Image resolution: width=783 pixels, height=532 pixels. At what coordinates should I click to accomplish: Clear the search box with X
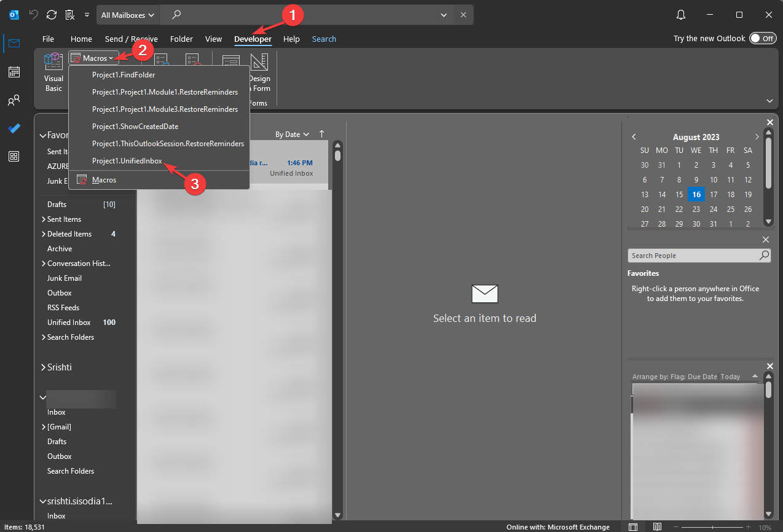463,15
